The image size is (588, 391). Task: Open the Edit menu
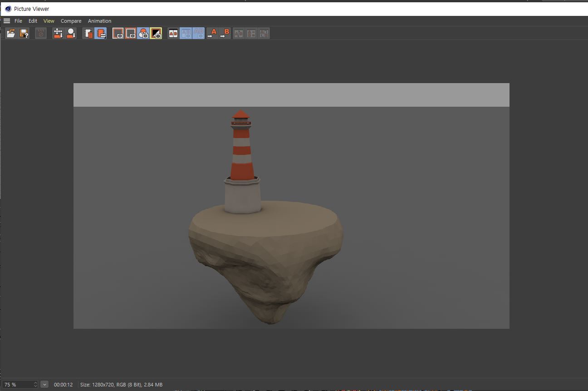point(33,21)
